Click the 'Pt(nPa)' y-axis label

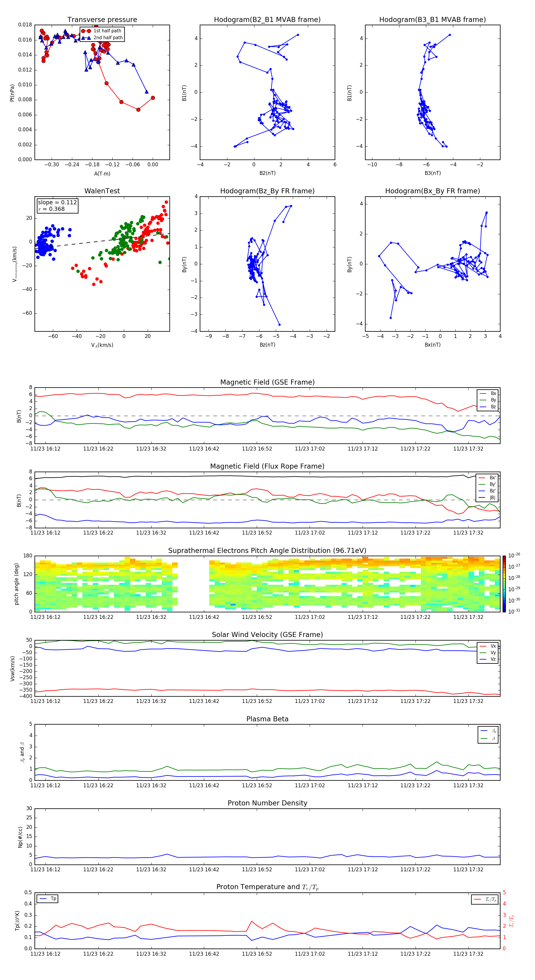[12, 92]
